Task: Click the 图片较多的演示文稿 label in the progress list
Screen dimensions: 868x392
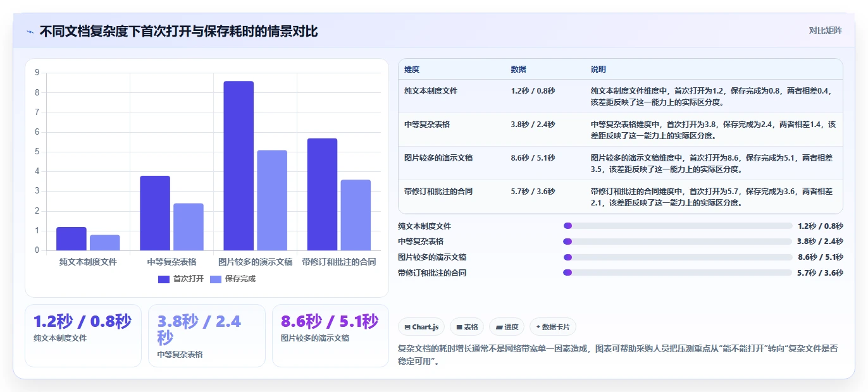Action: [x=432, y=257]
